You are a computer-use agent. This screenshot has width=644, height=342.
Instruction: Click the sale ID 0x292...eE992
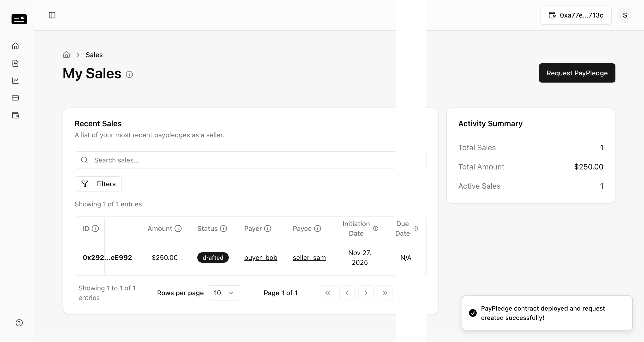point(107,258)
